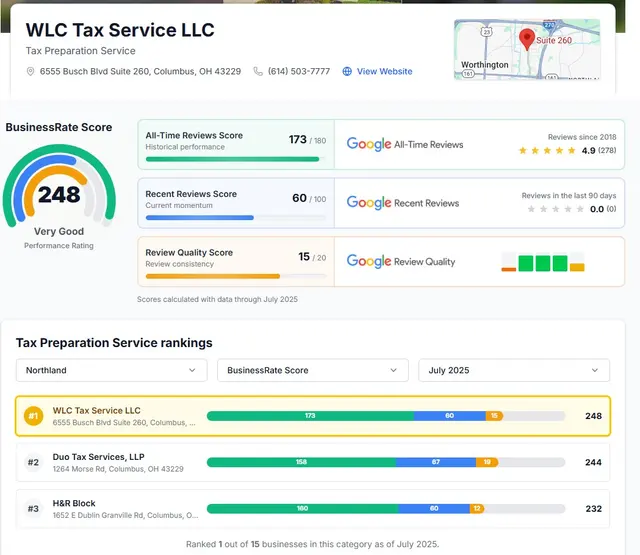Open the map thumbnail showing Worthington

tap(527, 49)
